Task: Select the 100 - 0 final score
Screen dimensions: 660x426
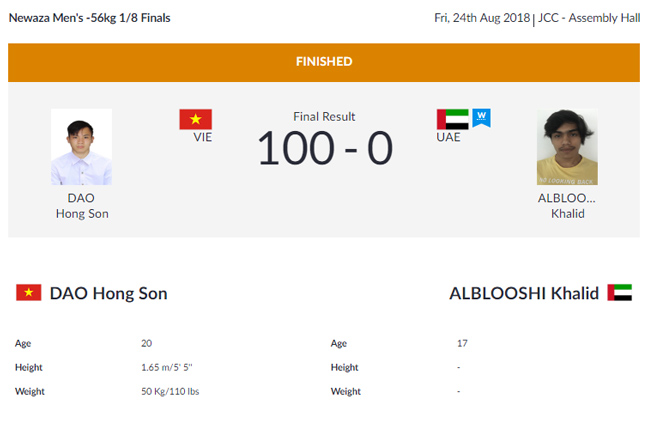Action: 325,148
